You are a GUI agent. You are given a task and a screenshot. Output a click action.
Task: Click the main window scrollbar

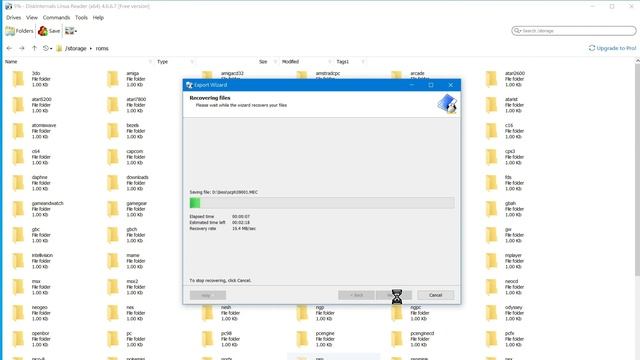(637, 169)
